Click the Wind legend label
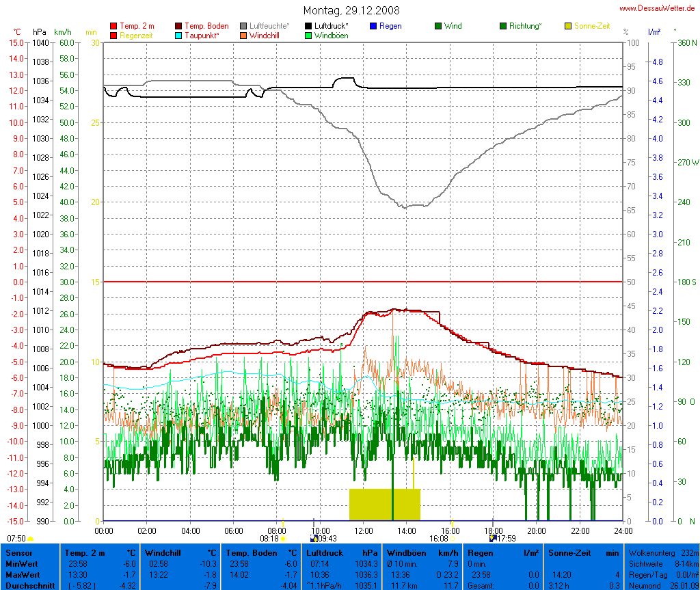Image resolution: width=700 pixels, height=590 pixels. point(453,26)
